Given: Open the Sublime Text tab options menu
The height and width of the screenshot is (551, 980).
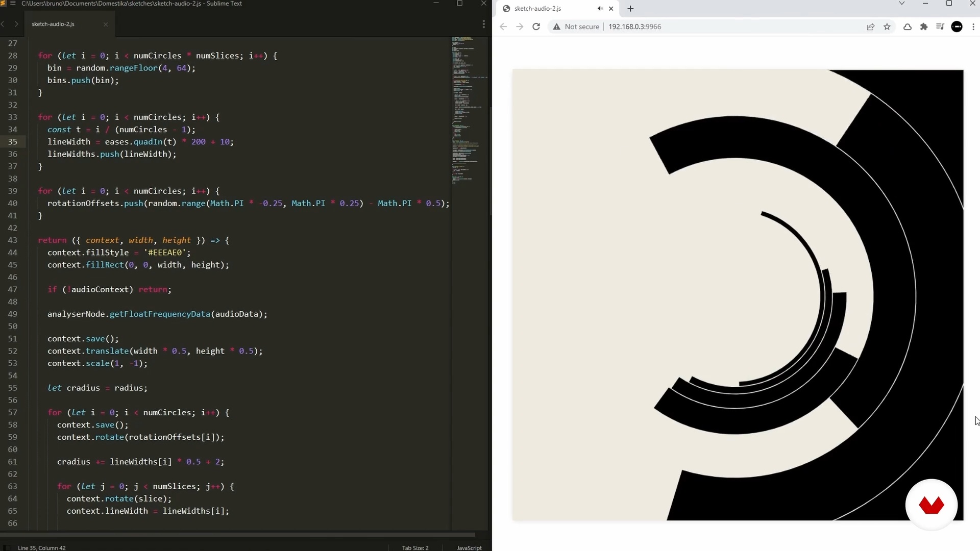Looking at the screenshot, I should pyautogui.click(x=483, y=24).
